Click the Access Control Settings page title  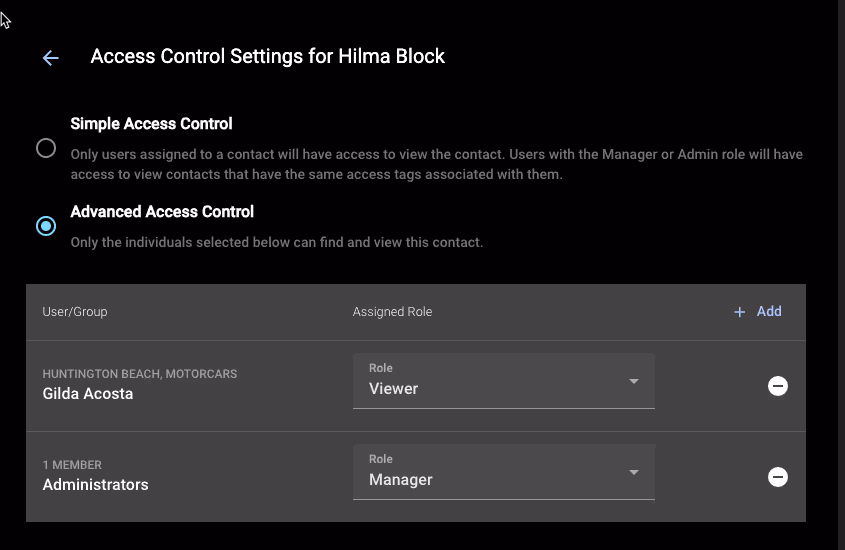pos(267,56)
